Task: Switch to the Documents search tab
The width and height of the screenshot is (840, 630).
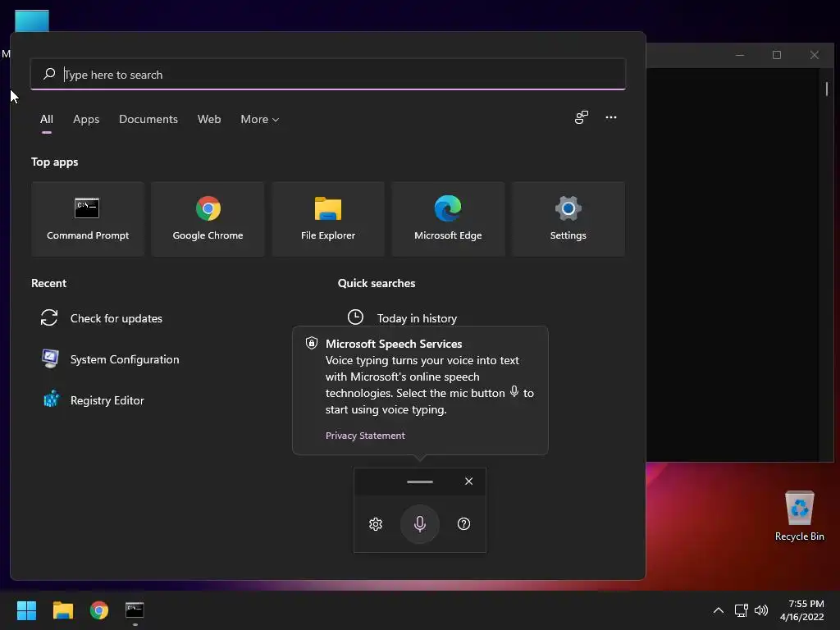Action: (x=148, y=119)
